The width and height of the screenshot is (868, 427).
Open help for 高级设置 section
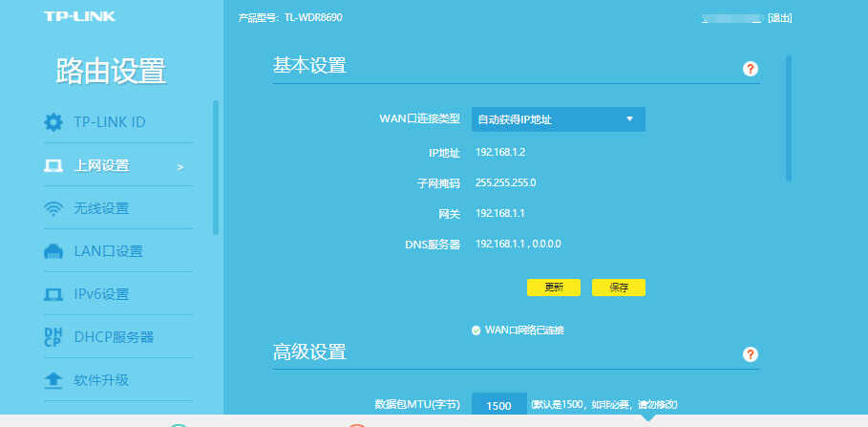pos(751,354)
